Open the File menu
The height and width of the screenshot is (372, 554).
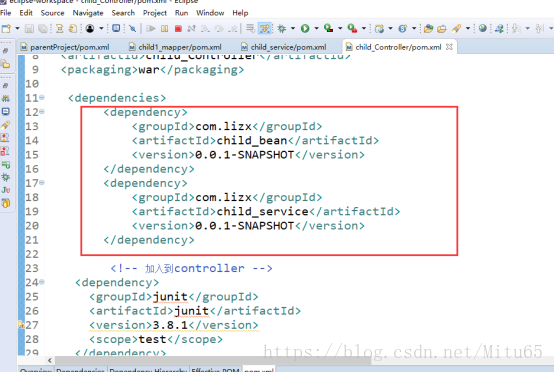point(6,13)
